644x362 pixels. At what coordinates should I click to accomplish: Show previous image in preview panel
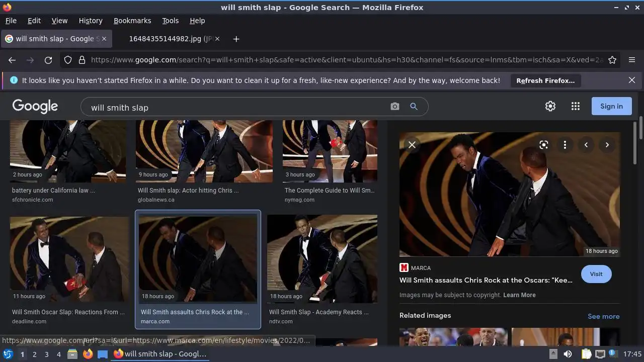pyautogui.click(x=586, y=145)
